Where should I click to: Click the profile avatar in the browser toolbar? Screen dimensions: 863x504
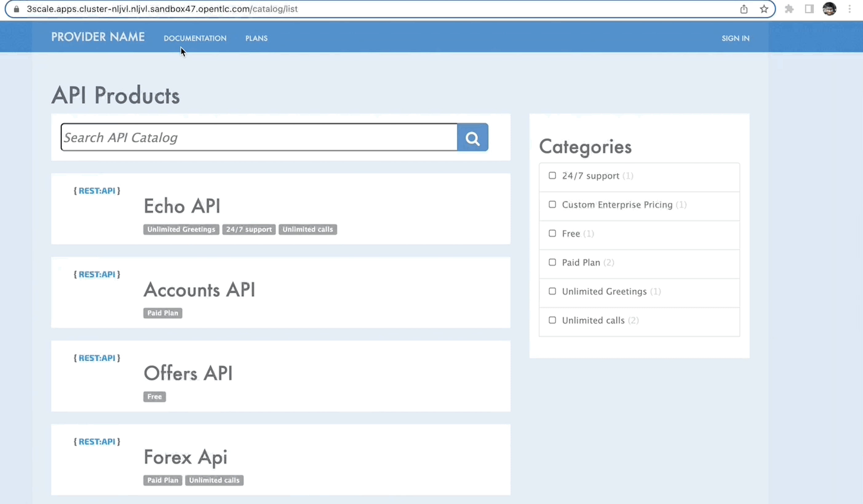(830, 9)
